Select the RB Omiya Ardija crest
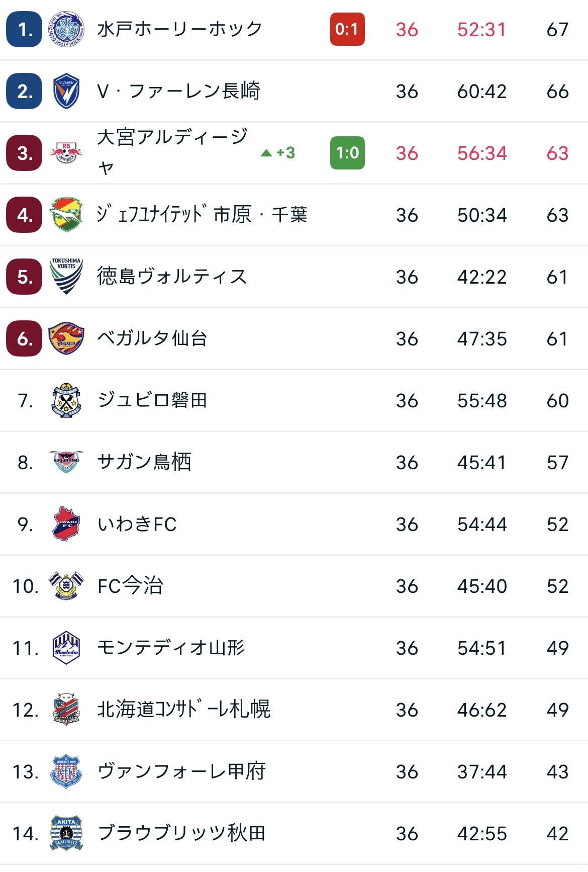588x872 pixels. point(66,153)
